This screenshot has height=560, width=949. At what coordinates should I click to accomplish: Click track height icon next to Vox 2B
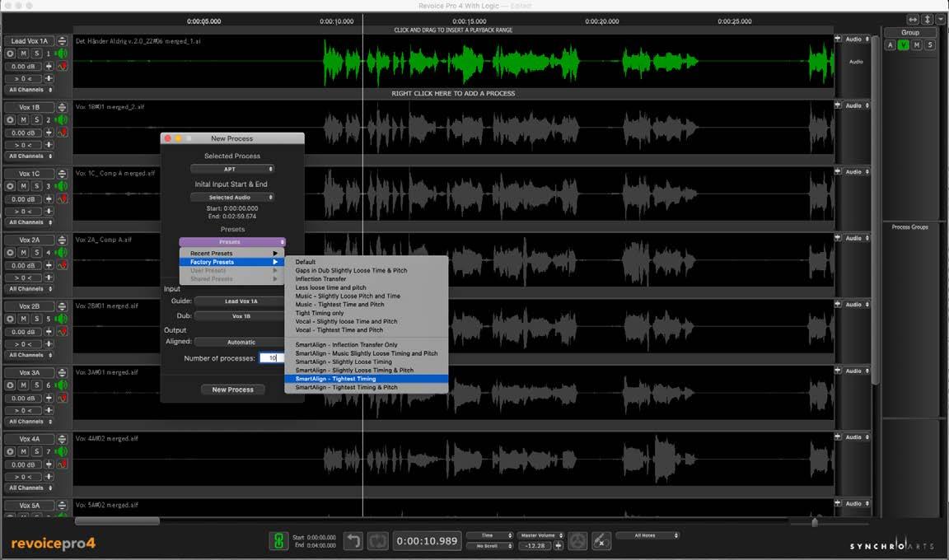click(62, 306)
